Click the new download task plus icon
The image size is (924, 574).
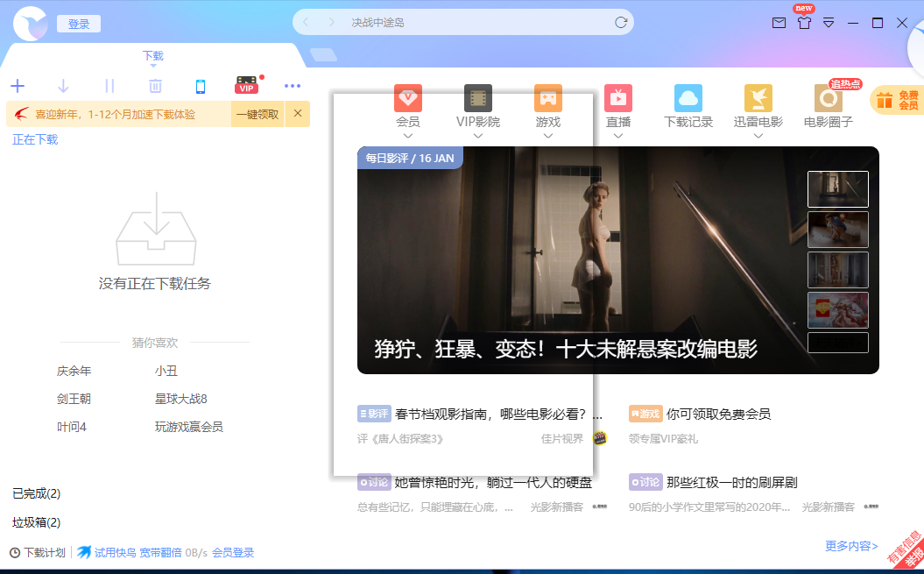pos(18,86)
